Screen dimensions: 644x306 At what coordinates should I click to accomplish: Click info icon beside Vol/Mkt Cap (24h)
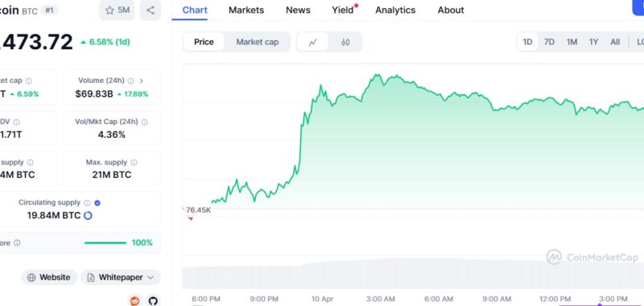pyautogui.click(x=145, y=122)
